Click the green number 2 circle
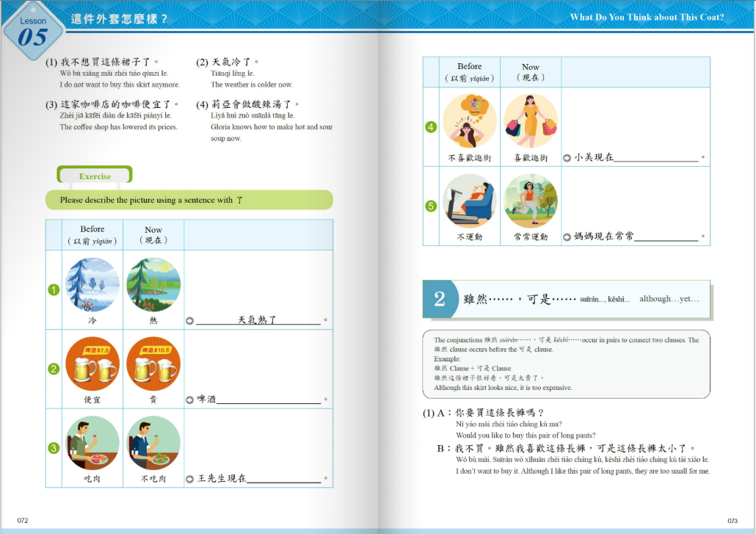Viewport: 756px width, 534px height. point(54,369)
